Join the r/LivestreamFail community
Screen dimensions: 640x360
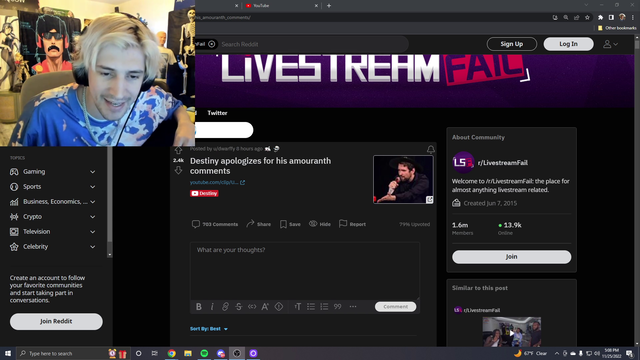point(511,257)
